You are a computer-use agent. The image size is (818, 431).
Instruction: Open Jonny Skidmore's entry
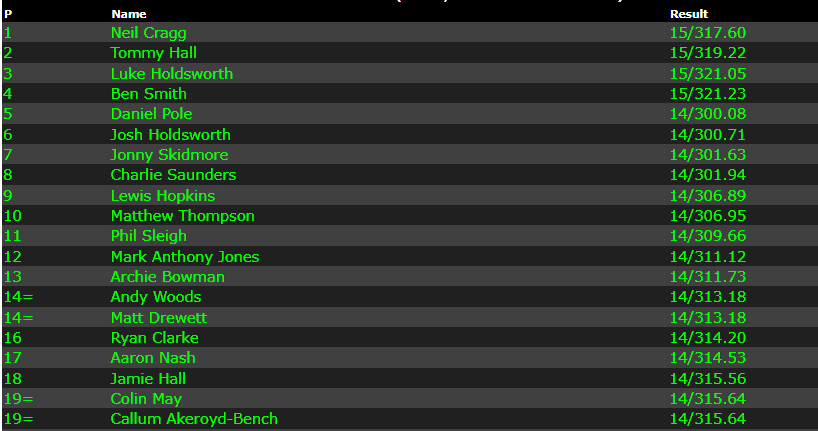pyautogui.click(x=169, y=155)
